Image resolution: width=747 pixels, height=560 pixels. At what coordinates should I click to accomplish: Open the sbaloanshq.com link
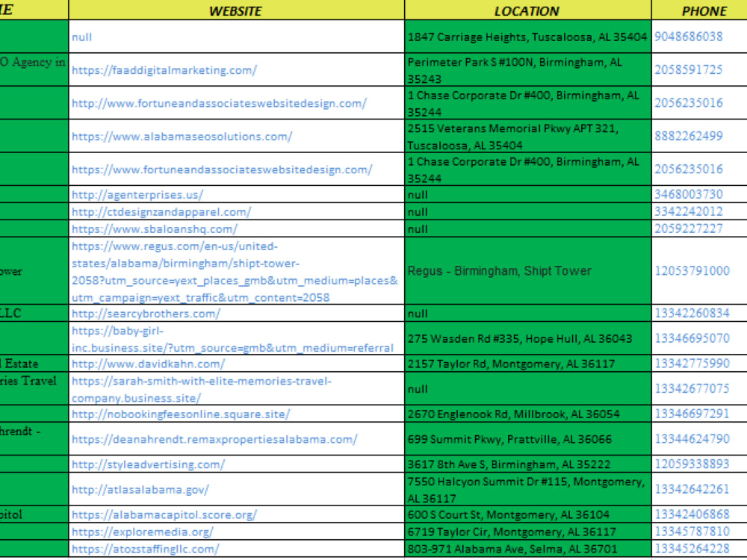click(155, 229)
